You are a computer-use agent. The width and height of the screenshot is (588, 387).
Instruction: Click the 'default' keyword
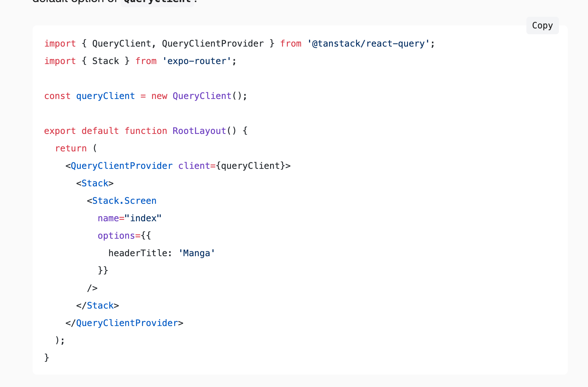point(100,131)
